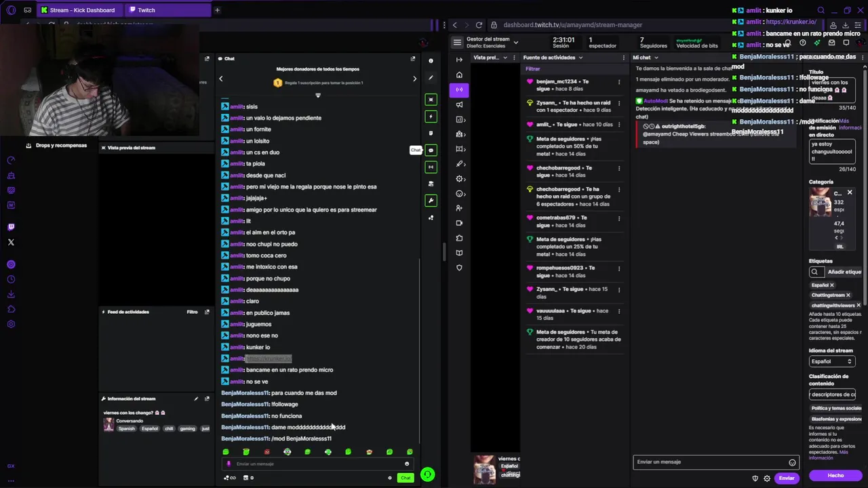
Task: Open Twitch chat shield mode icon
Action: [x=755, y=478]
